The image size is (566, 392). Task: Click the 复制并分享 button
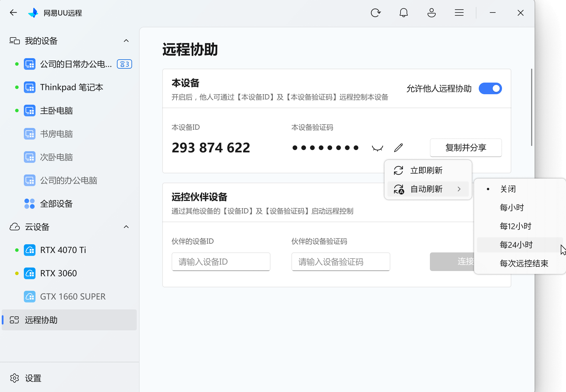coord(466,148)
